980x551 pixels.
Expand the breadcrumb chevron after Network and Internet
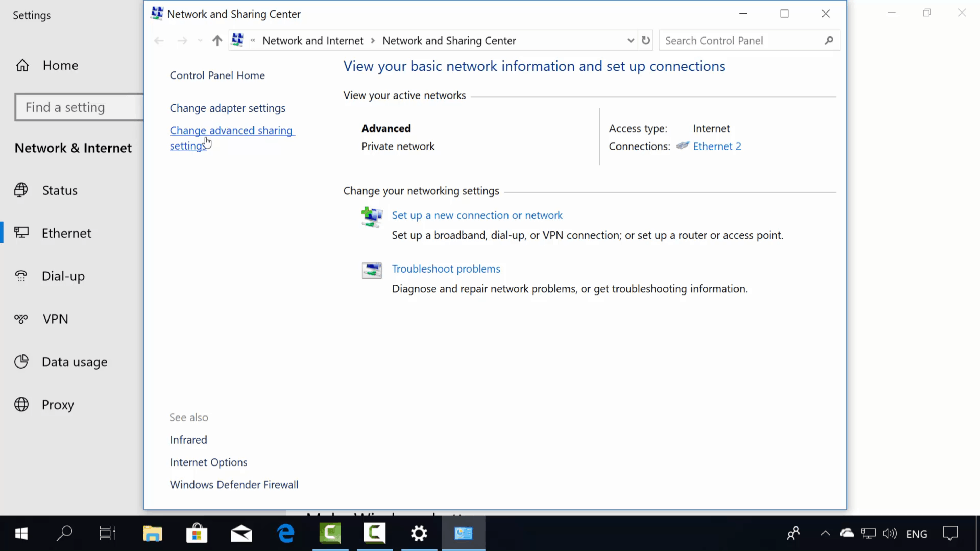[373, 41]
